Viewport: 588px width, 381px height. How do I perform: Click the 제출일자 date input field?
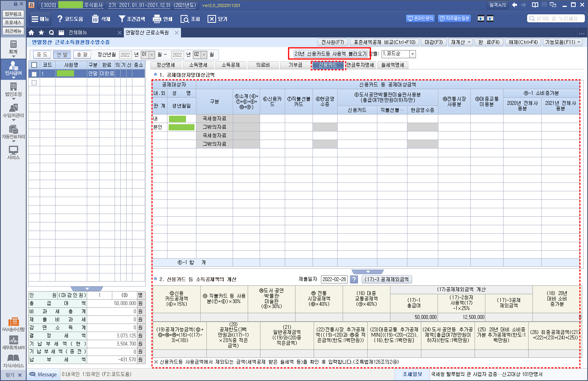[334, 279]
